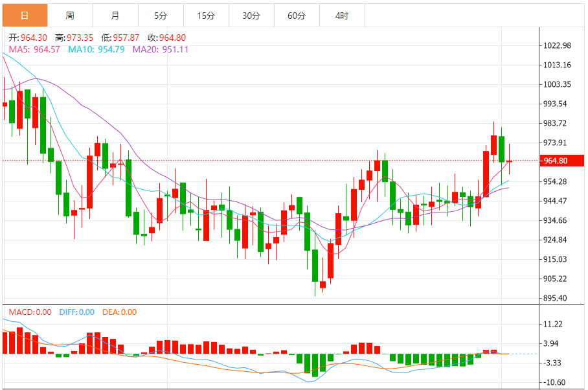
Task: Open the 4时 chart tab
Action: click(343, 16)
